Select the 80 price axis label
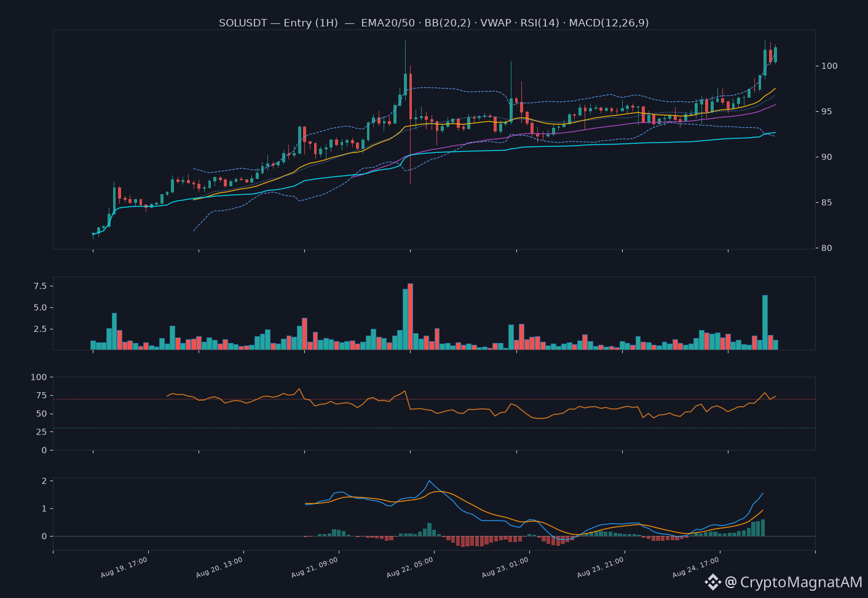Screen dimensions: 868x598 (x=827, y=248)
